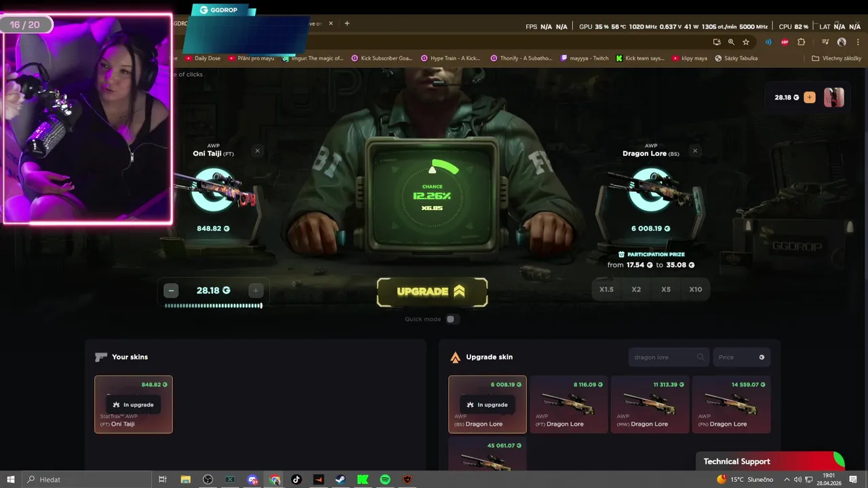This screenshot has height=488, width=868.
Task: Open Discord from the taskbar
Action: click(252, 479)
